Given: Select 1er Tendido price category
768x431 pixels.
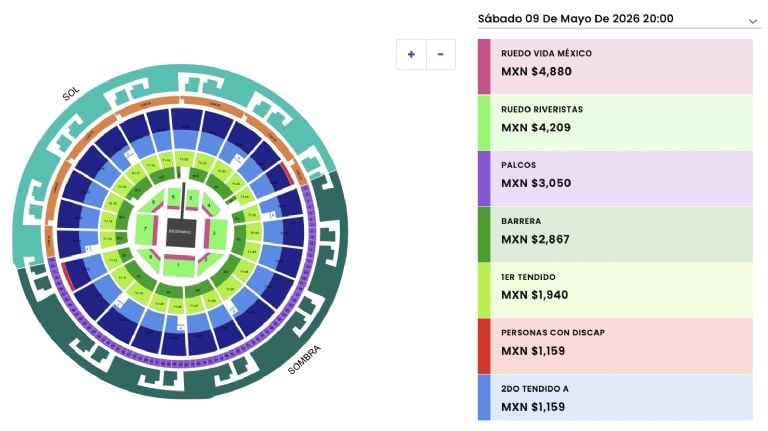Looking at the screenshot, I should coord(620,290).
